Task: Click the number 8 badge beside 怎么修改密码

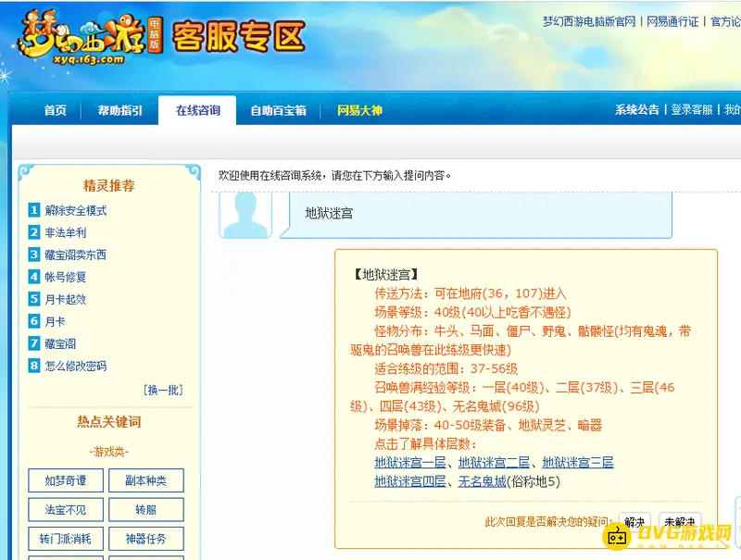Action: [34, 366]
